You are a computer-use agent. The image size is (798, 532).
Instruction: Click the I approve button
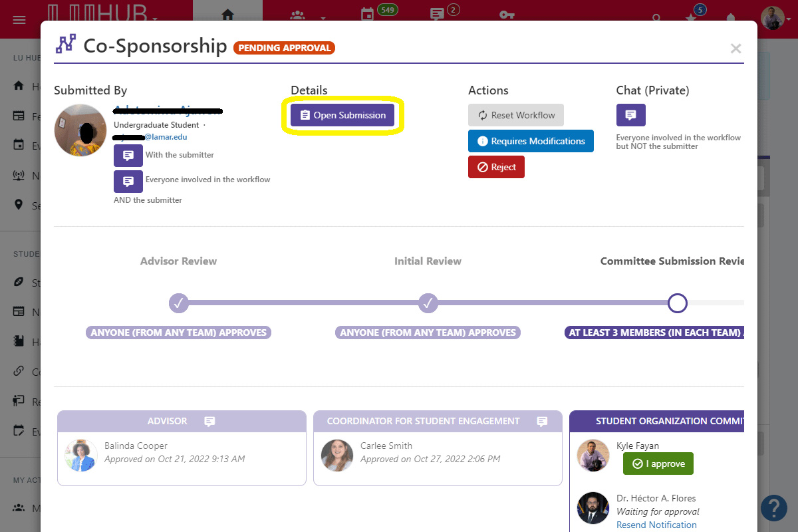(658, 464)
